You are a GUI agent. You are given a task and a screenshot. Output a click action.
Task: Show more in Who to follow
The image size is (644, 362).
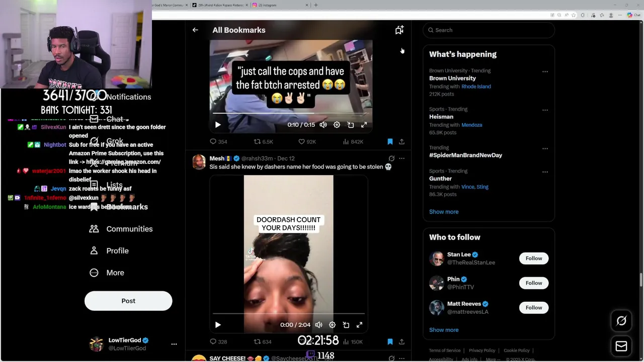444,330
